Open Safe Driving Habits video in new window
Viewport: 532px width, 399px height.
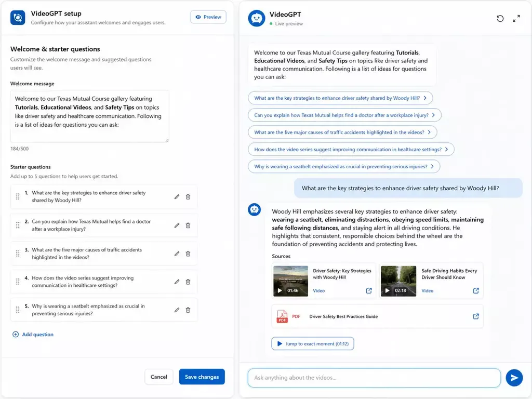pos(476,291)
